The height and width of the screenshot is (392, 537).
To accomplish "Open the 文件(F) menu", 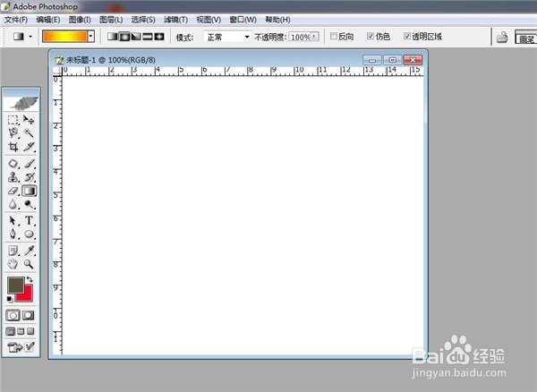I will click(x=16, y=20).
